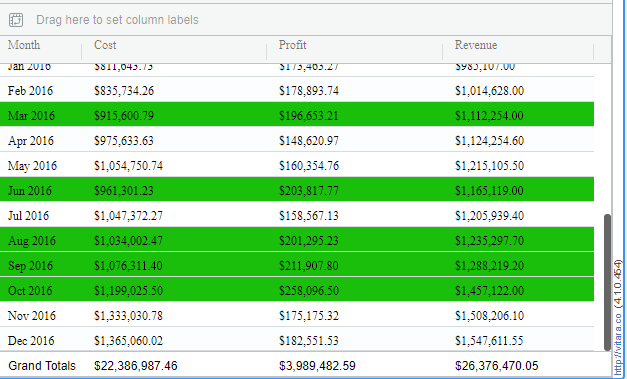Screen dimensions: 627x379
Task: Select the Jun 2016 profit cell
Action: (x=309, y=191)
